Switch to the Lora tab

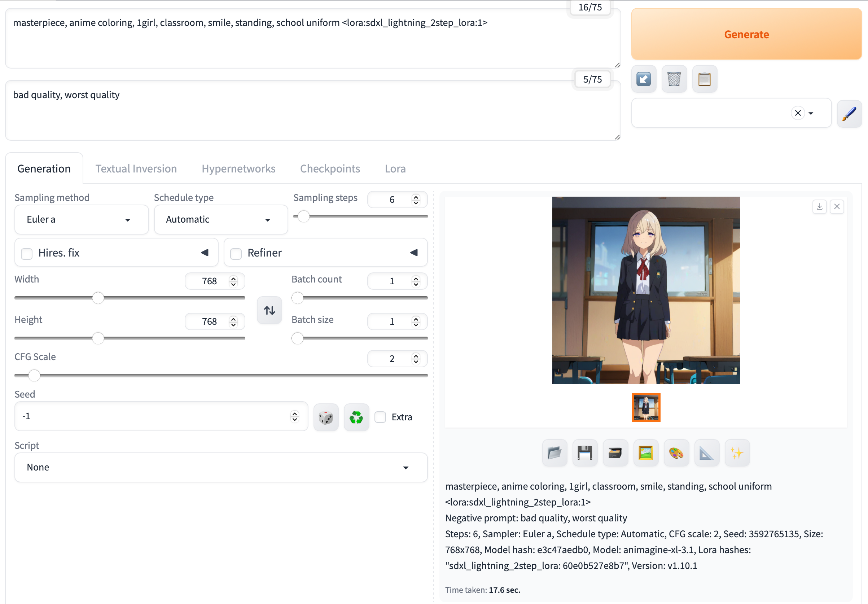(x=395, y=169)
